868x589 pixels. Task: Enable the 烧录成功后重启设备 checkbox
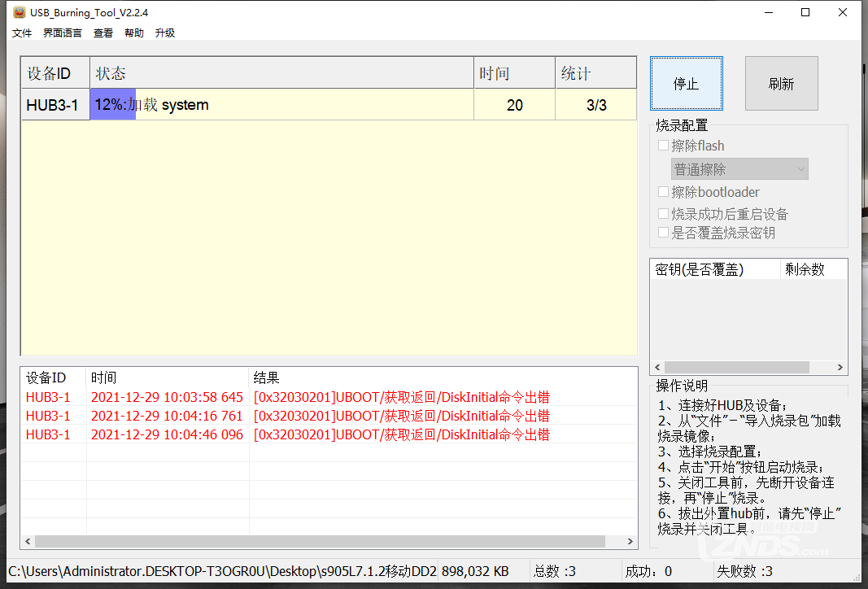tap(663, 213)
